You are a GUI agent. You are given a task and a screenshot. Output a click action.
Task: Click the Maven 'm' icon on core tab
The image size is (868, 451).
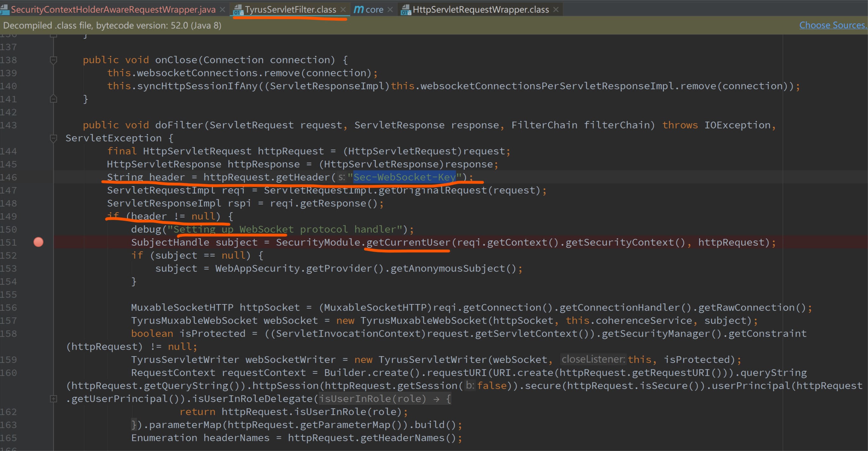(358, 10)
